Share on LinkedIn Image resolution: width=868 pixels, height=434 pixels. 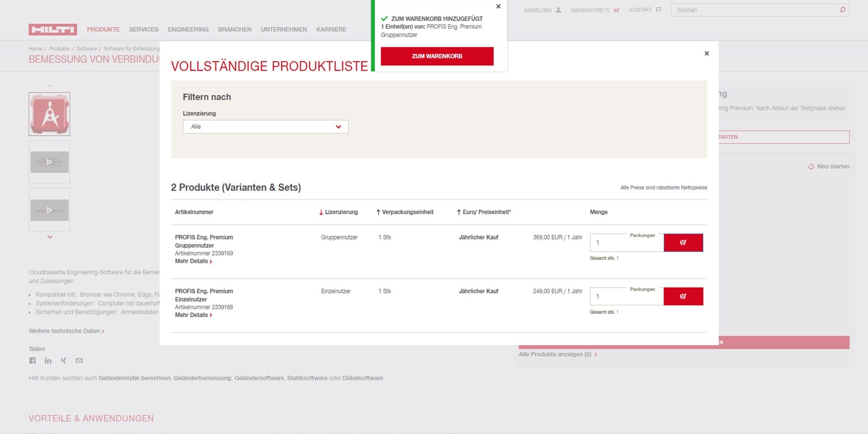(x=48, y=360)
